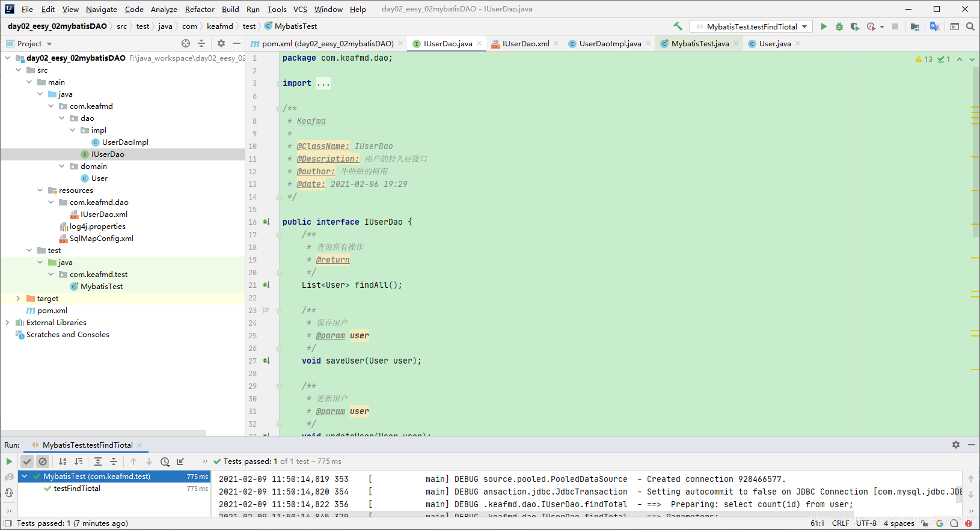Switch to the UserDaoImpl.java tab
980x530 pixels.
click(610, 43)
